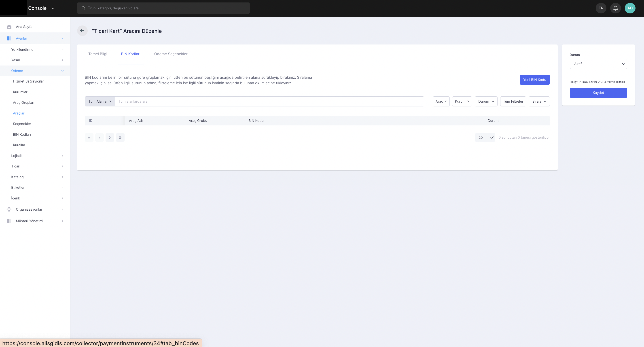
Task: Open the Durum Aktif dropdown
Action: tap(598, 64)
